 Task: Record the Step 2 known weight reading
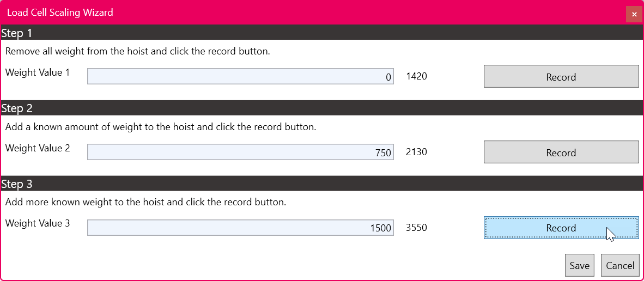coord(561,152)
